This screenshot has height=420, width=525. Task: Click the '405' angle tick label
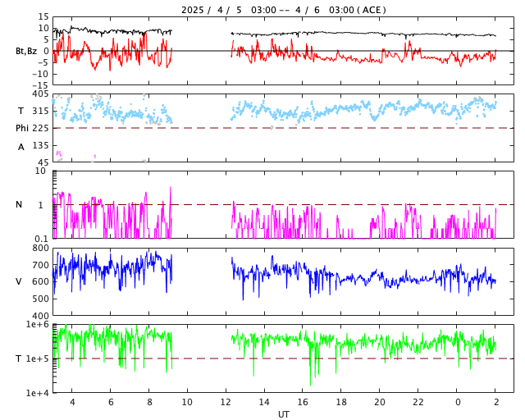41,94
